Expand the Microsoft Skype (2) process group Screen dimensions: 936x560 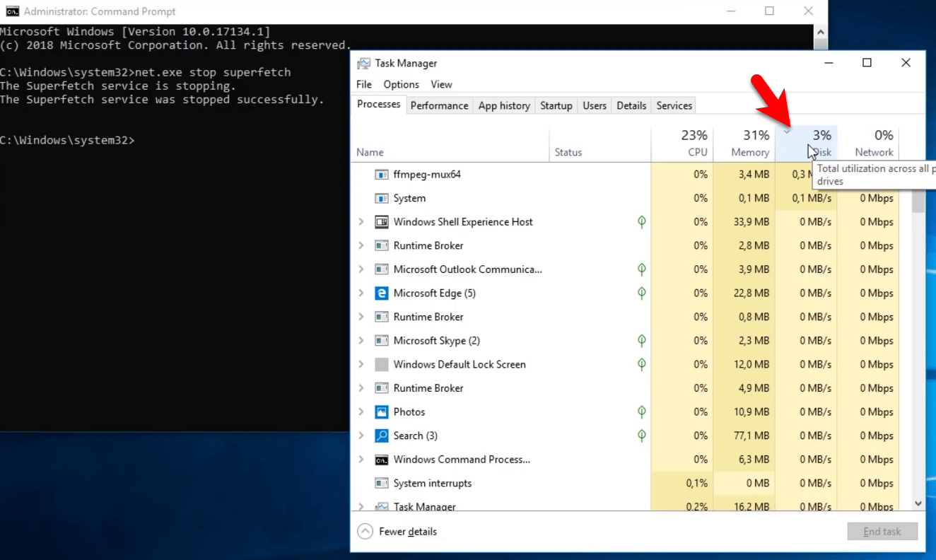[361, 341]
